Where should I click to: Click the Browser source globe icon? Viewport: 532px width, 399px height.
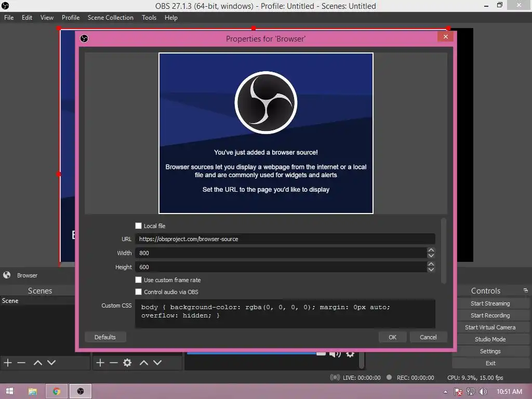[7, 275]
